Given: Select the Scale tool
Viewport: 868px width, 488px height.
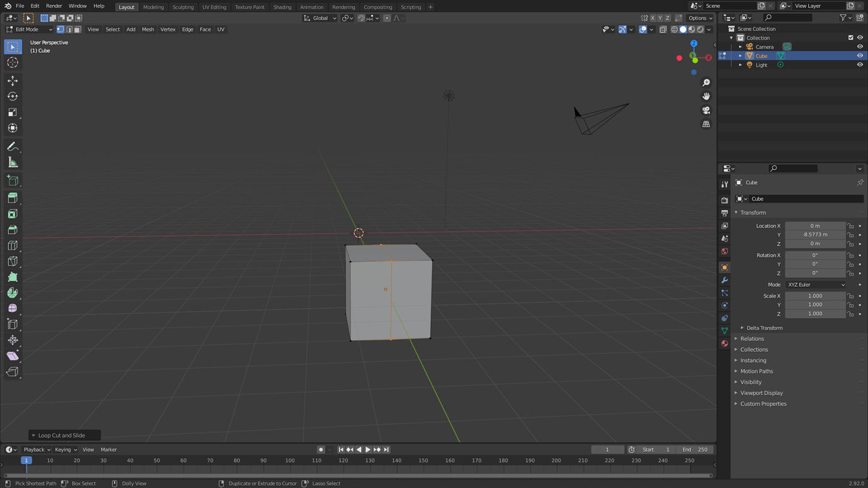Looking at the screenshot, I should click(x=13, y=112).
